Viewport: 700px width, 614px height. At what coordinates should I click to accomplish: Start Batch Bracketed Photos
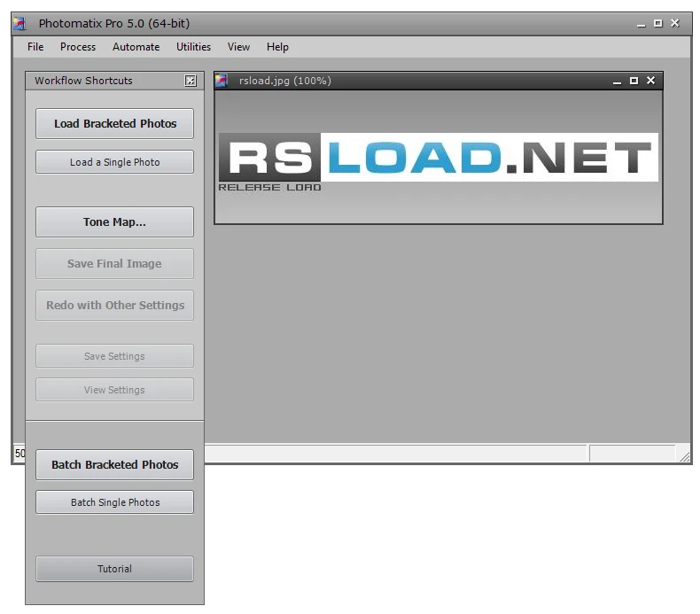tap(114, 465)
